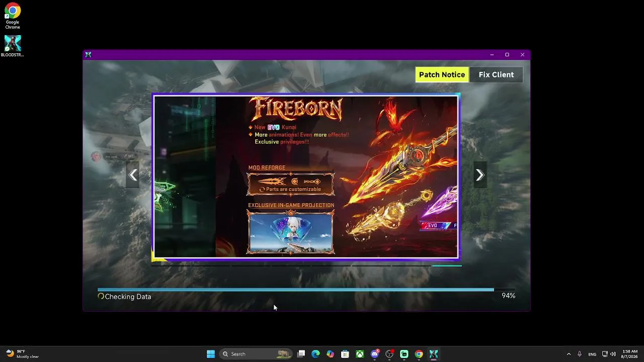644x362 pixels.
Task: Click the EXCLUSIVE IN-GAME PROJECTION heading
Action: coord(291,205)
